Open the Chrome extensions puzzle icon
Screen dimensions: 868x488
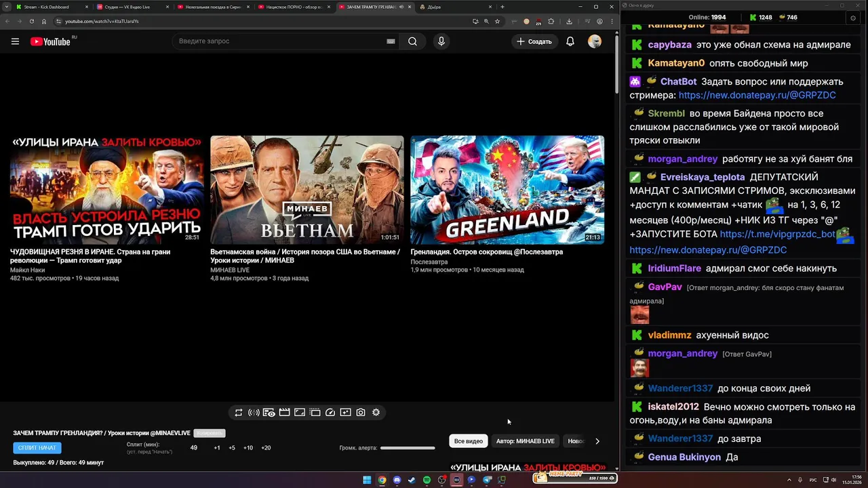(x=551, y=21)
